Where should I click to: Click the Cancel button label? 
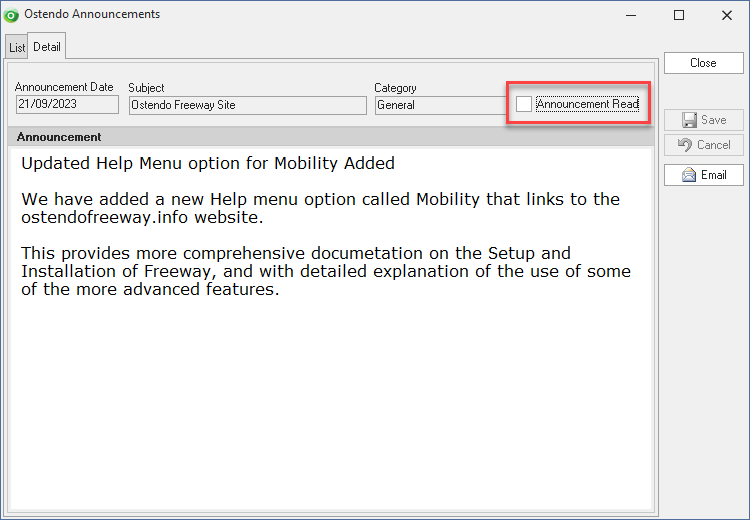pyautogui.click(x=714, y=145)
